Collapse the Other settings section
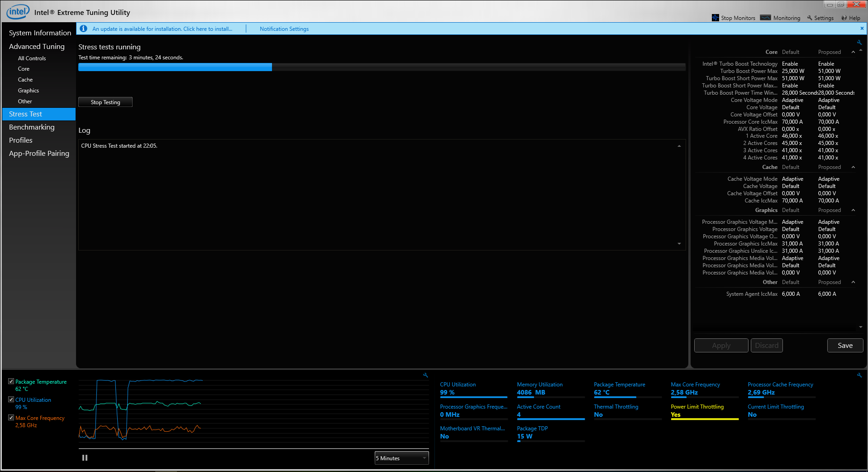Viewport: 868px width, 472px height. (853, 282)
